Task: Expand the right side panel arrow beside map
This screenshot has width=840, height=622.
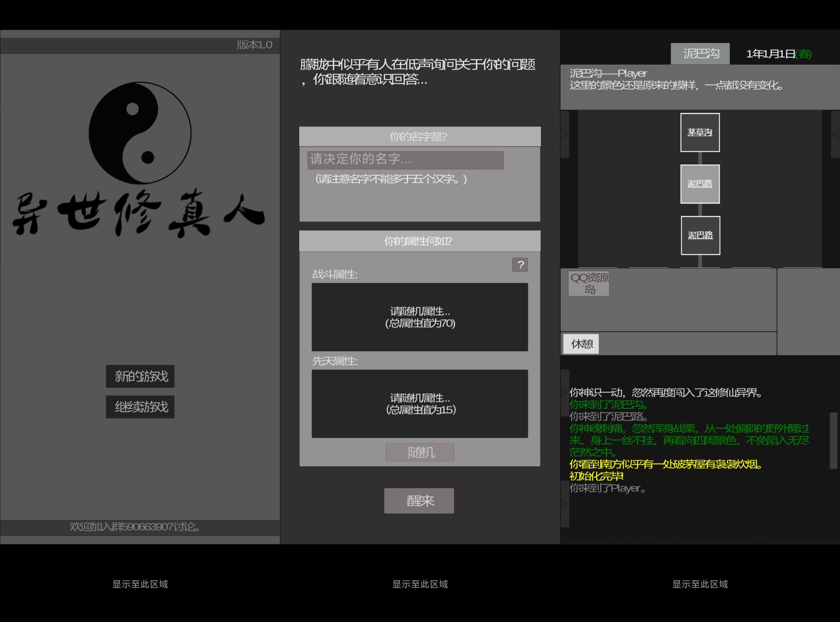Action: [x=836, y=134]
